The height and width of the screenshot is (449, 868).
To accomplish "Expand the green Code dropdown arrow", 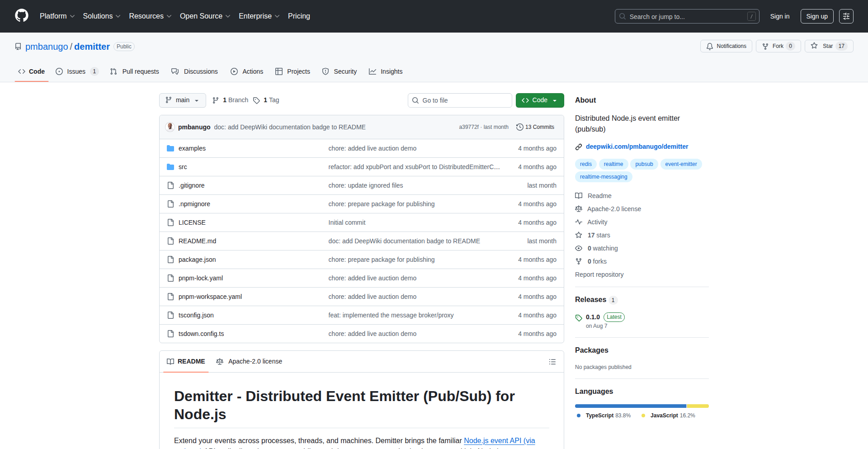I will pos(555,100).
